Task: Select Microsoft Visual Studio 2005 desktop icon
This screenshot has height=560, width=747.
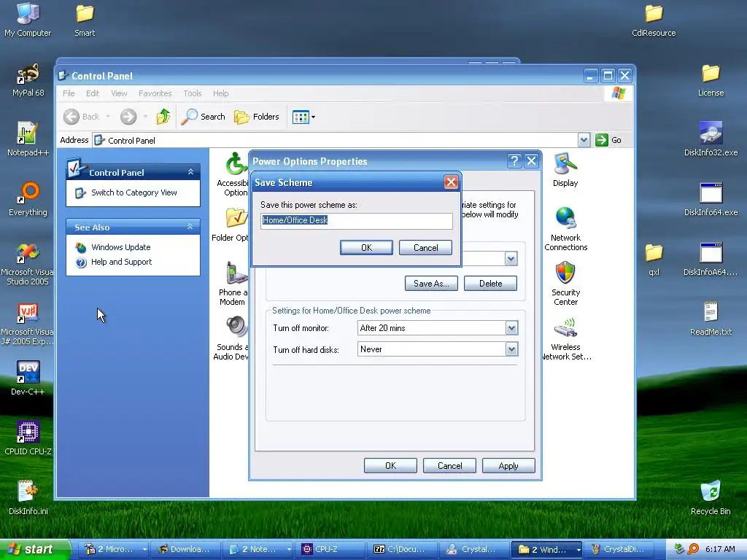Action: point(28,264)
